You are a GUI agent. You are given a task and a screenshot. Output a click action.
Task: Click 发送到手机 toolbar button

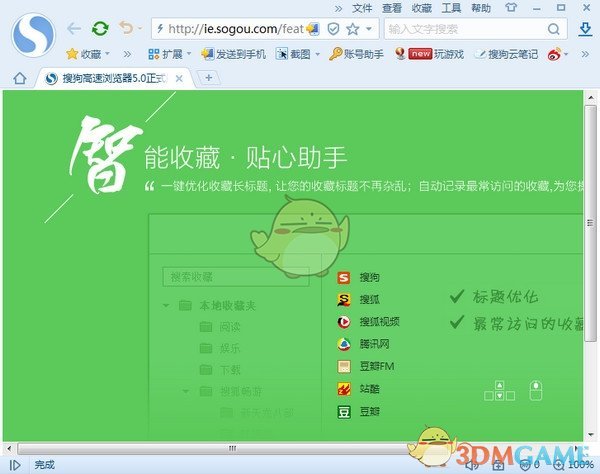(x=233, y=54)
